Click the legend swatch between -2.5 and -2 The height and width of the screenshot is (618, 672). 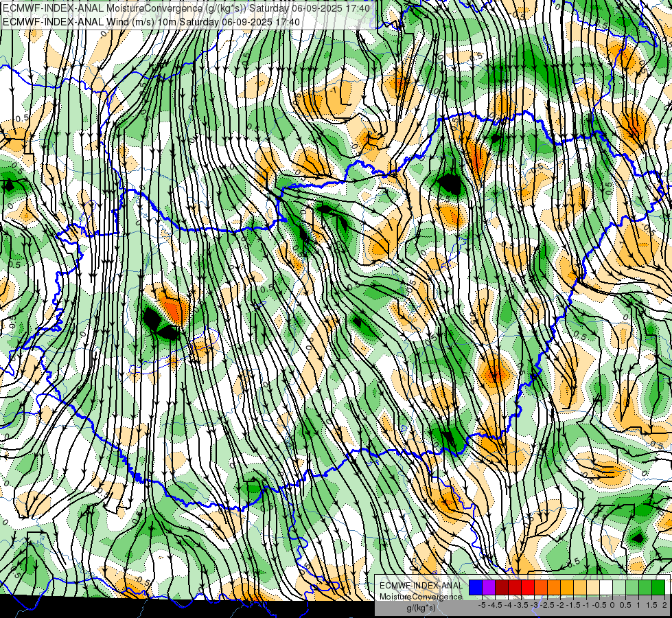[554, 587]
